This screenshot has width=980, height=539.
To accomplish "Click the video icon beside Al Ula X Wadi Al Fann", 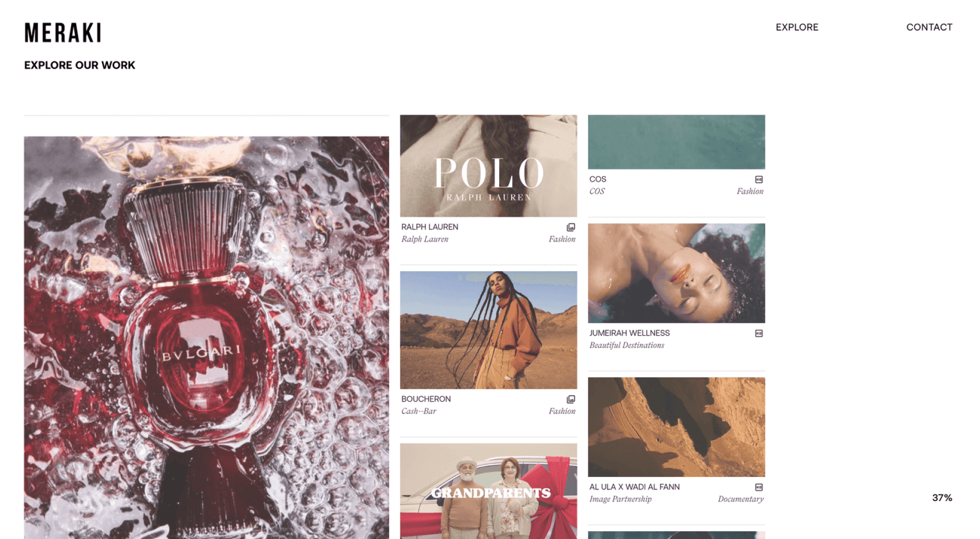I will point(759,487).
